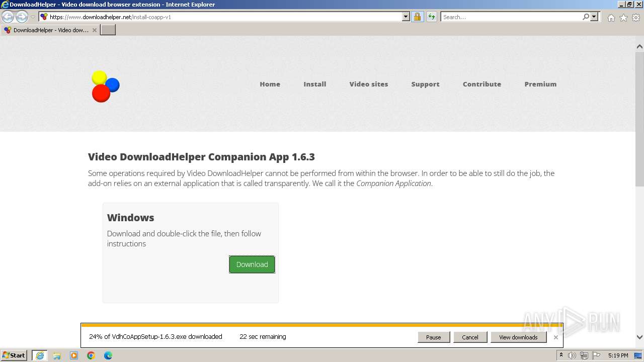644x362 pixels.
Task: Open Favorites star icon
Action: coord(623,18)
